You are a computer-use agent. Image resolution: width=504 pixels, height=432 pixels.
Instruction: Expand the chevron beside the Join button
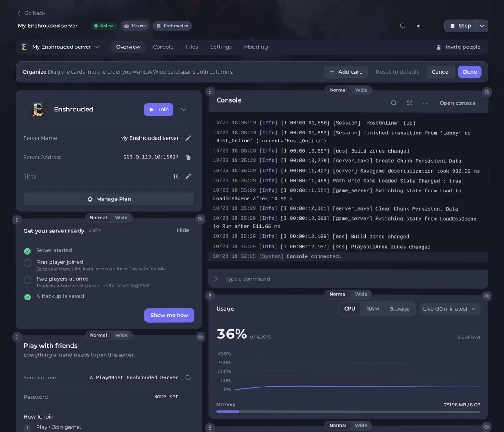[x=184, y=110]
